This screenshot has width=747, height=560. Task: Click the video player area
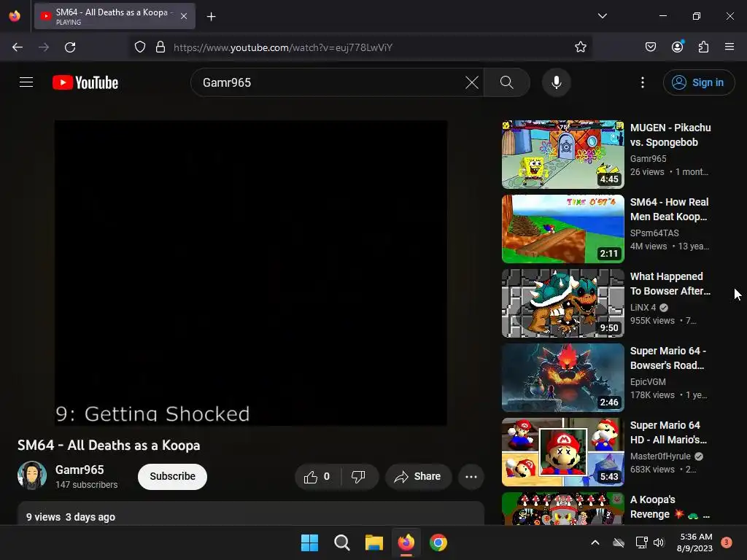251,273
